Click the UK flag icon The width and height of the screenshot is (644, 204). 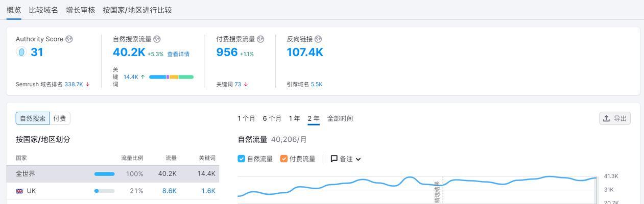[19, 191]
